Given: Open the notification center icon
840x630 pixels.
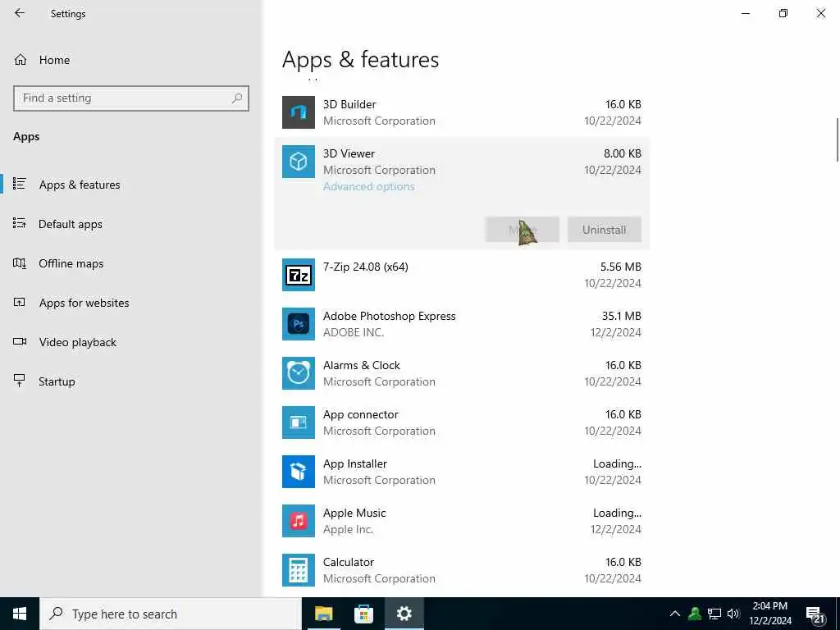Looking at the screenshot, I should pos(816,615).
